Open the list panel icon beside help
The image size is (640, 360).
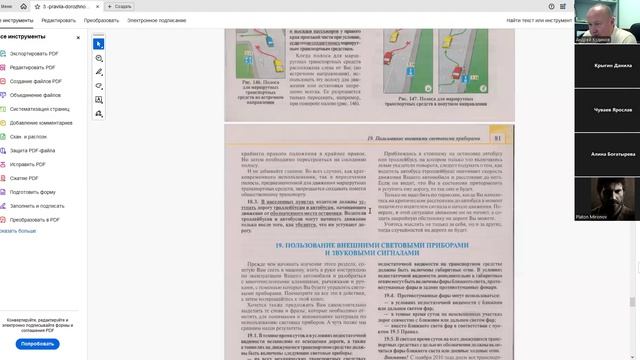click(x=563, y=7)
